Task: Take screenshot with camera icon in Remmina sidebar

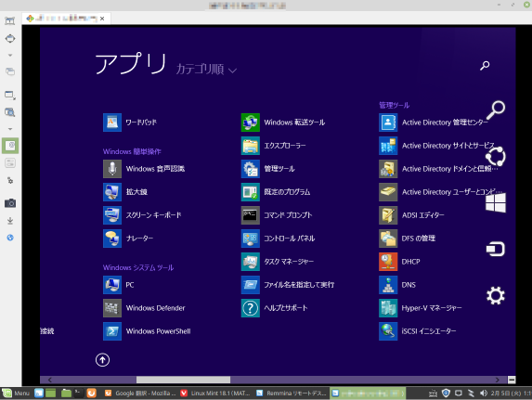Action: click(10, 203)
